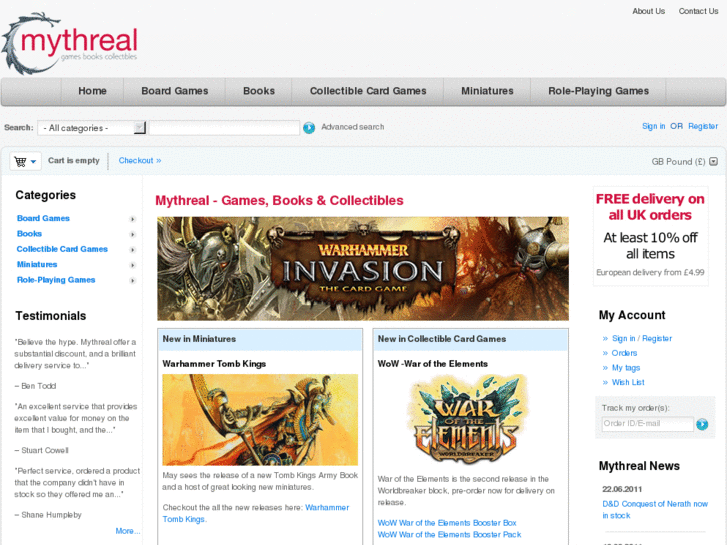The width and height of the screenshot is (727, 545).
Task: Open My tags in My Account
Action: click(626, 368)
